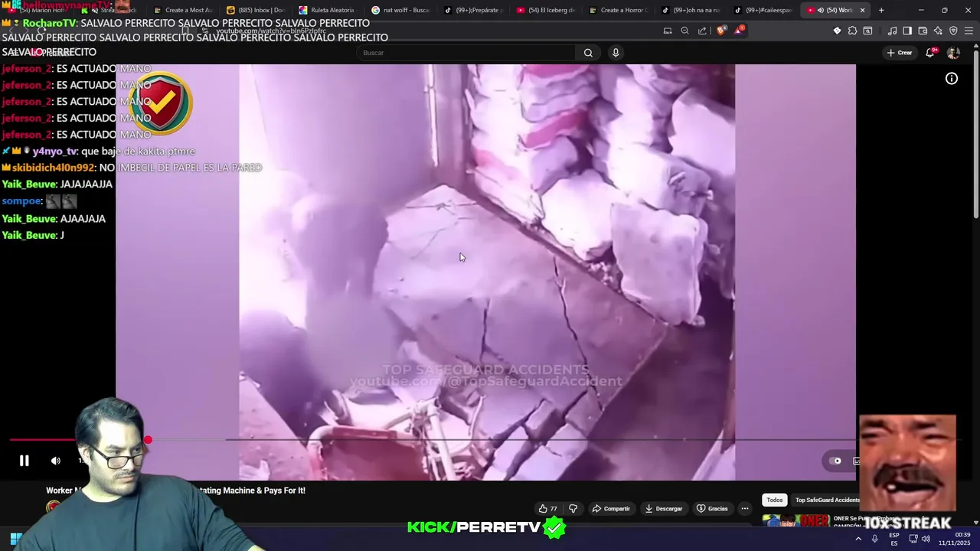Mute the video volume speaker icon
The height and width of the screenshot is (551, 980).
pyautogui.click(x=55, y=461)
